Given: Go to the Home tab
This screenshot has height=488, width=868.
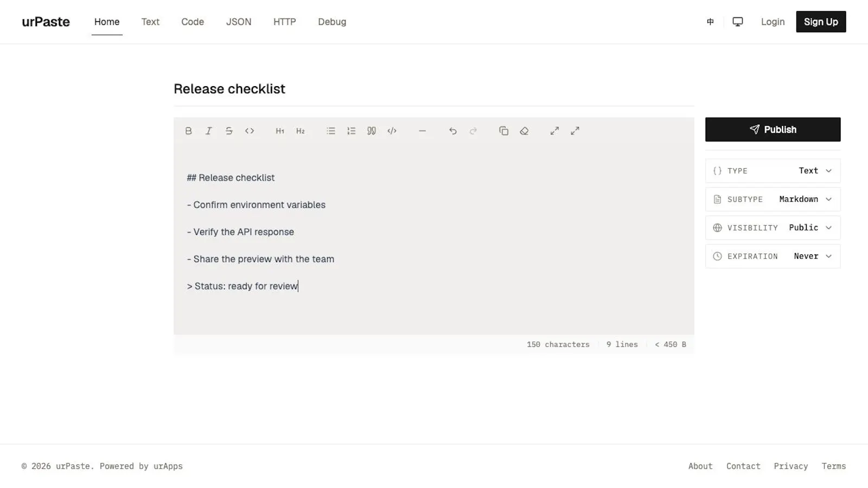Looking at the screenshot, I should 107,22.
